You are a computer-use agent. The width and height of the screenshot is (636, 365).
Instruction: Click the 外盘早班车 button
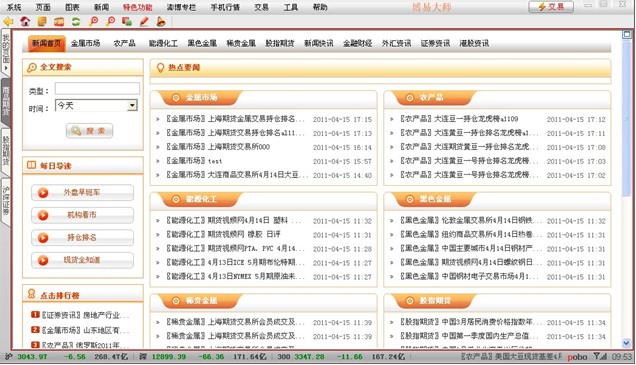click(82, 193)
